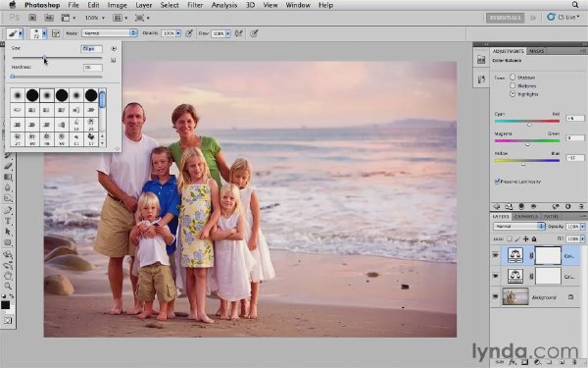Select the Zoom tool in the toolbox
This screenshot has width=588, height=368.
click(8, 287)
